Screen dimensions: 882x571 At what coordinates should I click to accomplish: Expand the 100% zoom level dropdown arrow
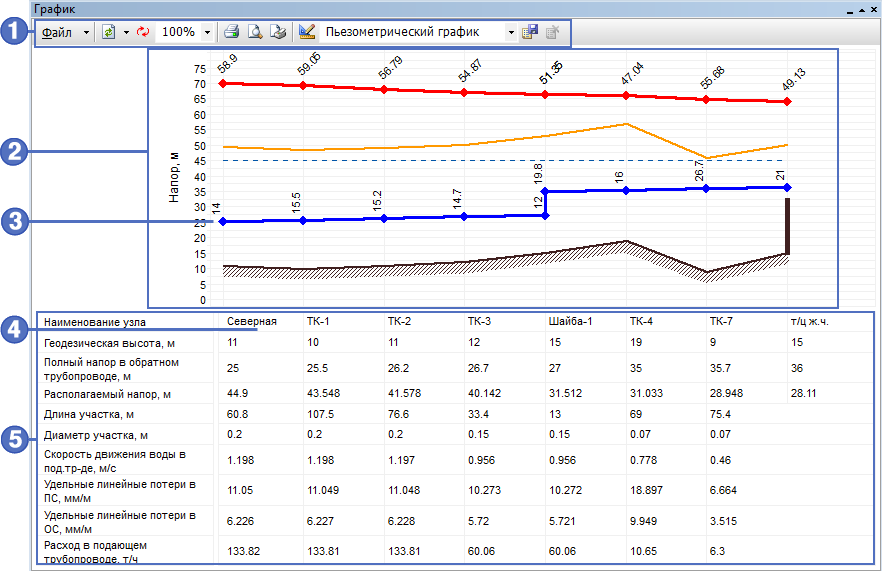(x=207, y=32)
